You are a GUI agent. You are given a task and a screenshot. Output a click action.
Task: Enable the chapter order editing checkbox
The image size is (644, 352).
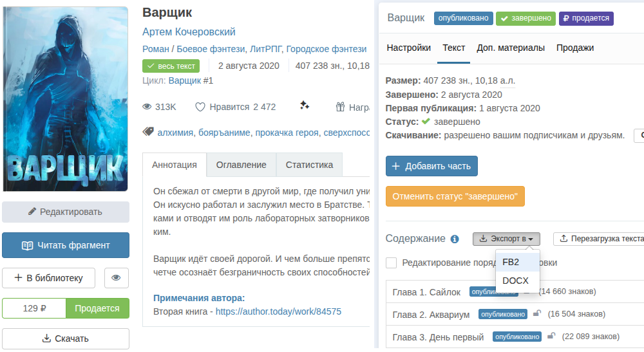tap(391, 263)
